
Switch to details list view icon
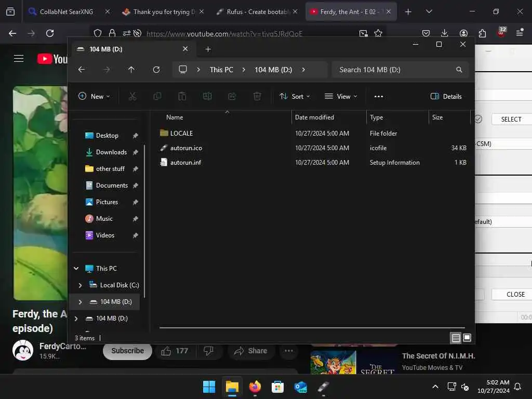coord(456,338)
